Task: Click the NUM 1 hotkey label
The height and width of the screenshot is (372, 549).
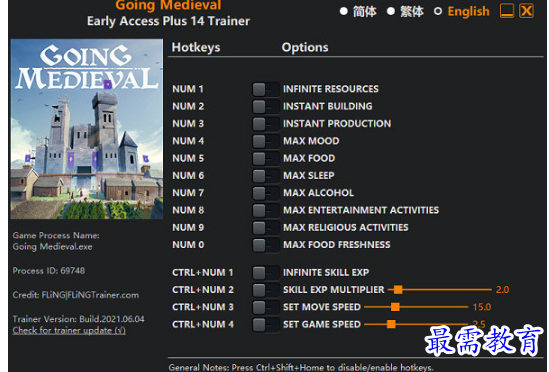Action: click(188, 89)
